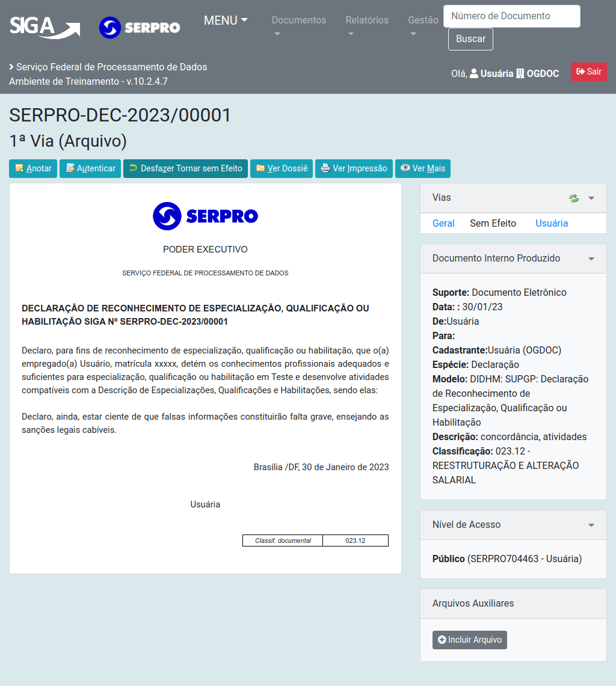Click the Anotar button
Image resolution: width=616 pixels, height=686 pixels.
click(33, 168)
